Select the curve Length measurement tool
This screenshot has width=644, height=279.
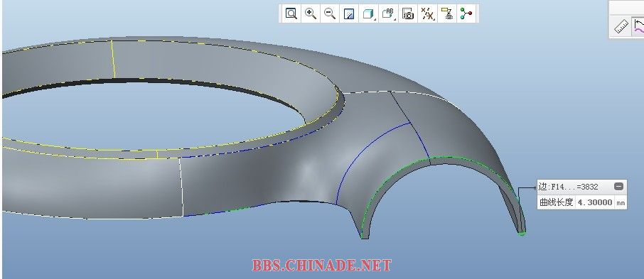coord(638,27)
